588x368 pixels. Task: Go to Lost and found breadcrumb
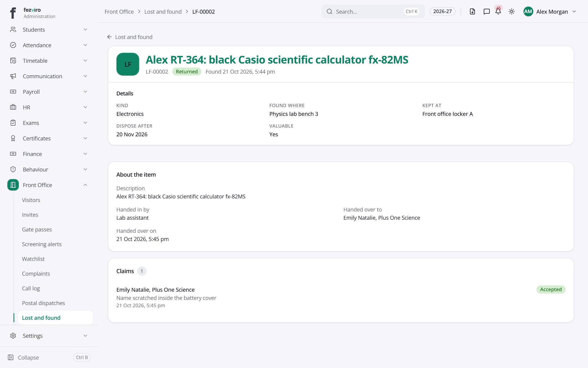click(163, 12)
